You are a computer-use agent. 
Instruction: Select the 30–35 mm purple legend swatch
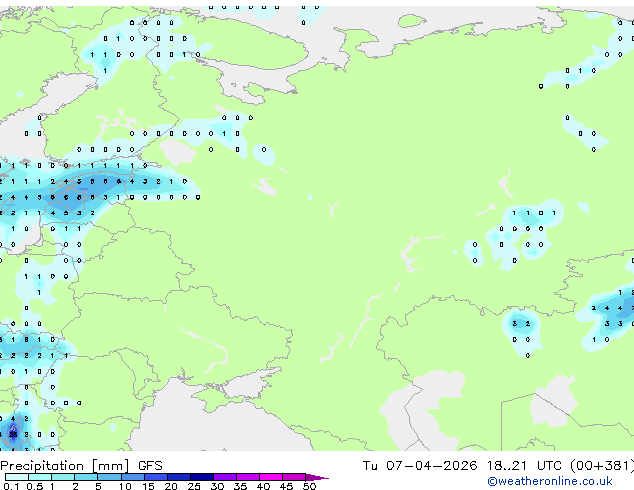point(225,477)
